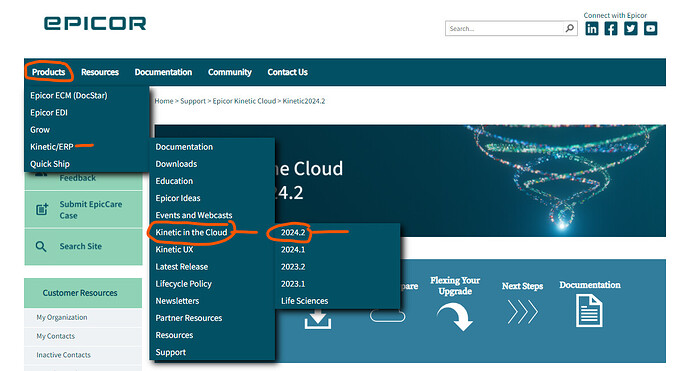
Task: Open the Products menu
Action: (48, 72)
